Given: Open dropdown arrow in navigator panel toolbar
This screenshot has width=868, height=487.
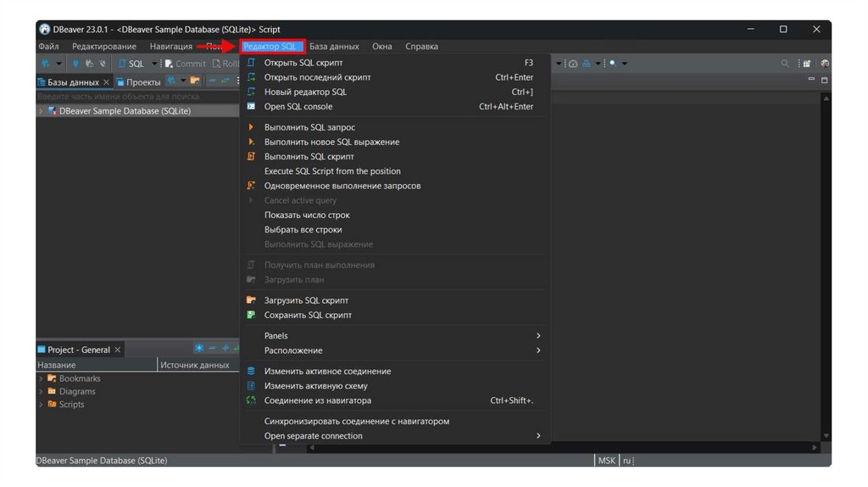Looking at the screenshot, I should coord(183,81).
